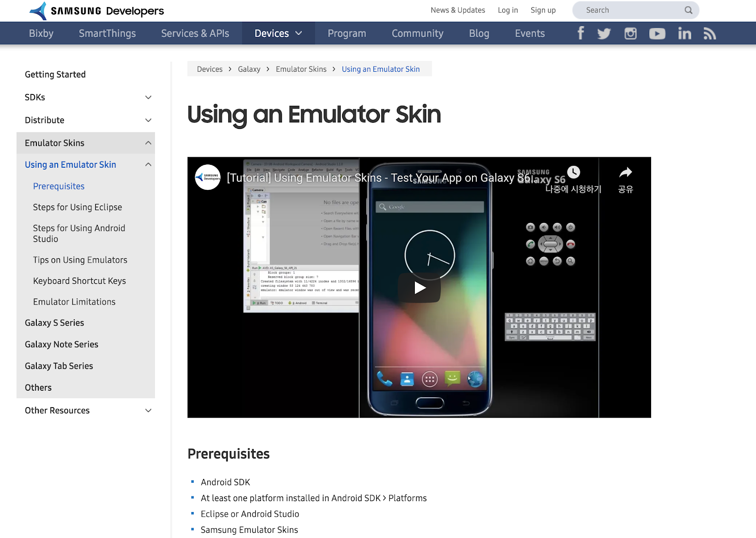Expand the Devices dropdown chevron
Screen dimensions: 756x538
(x=299, y=33)
